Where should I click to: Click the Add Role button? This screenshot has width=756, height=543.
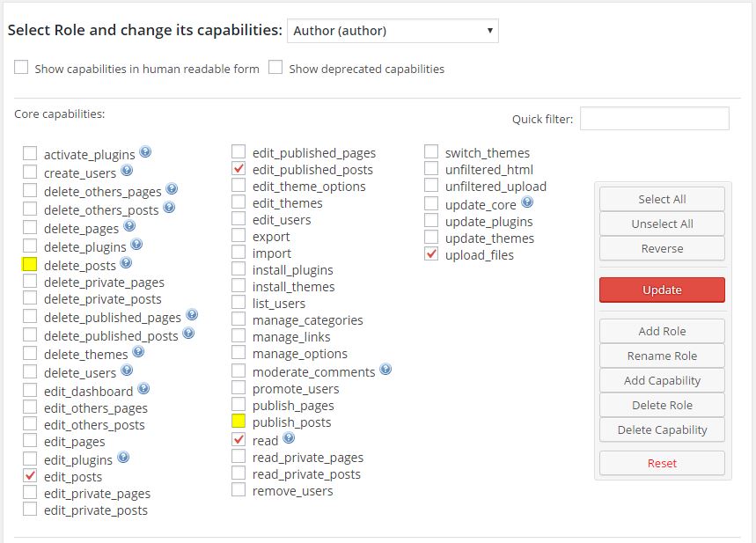coord(662,331)
